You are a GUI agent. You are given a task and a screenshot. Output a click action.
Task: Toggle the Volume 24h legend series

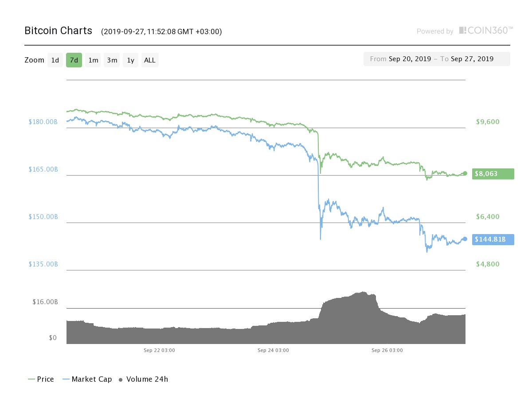coord(144,379)
